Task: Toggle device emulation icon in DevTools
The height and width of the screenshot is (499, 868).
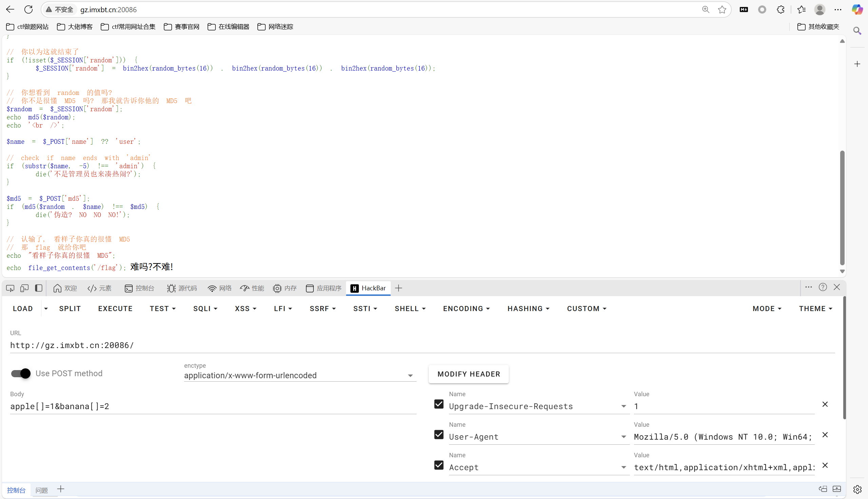Action: pos(24,288)
